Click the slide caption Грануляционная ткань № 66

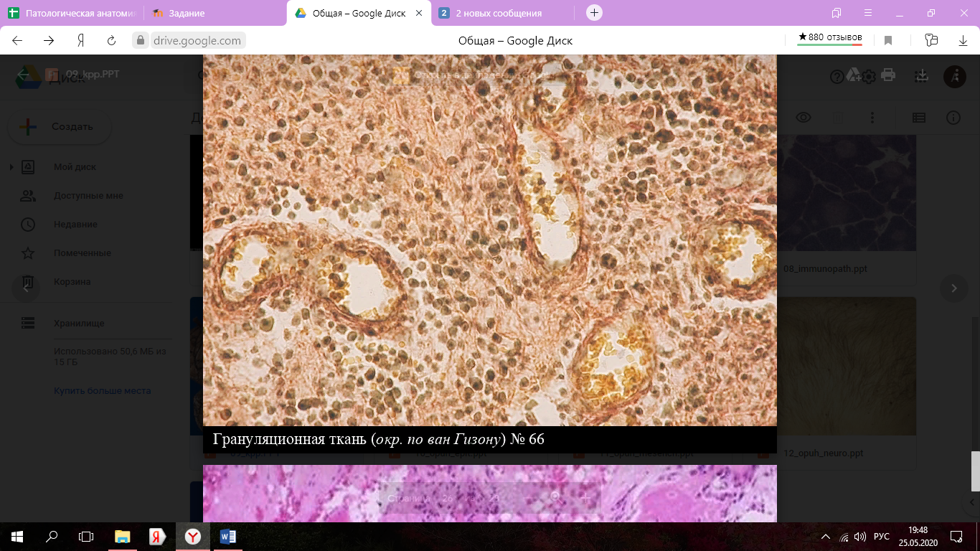(x=378, y=439)
